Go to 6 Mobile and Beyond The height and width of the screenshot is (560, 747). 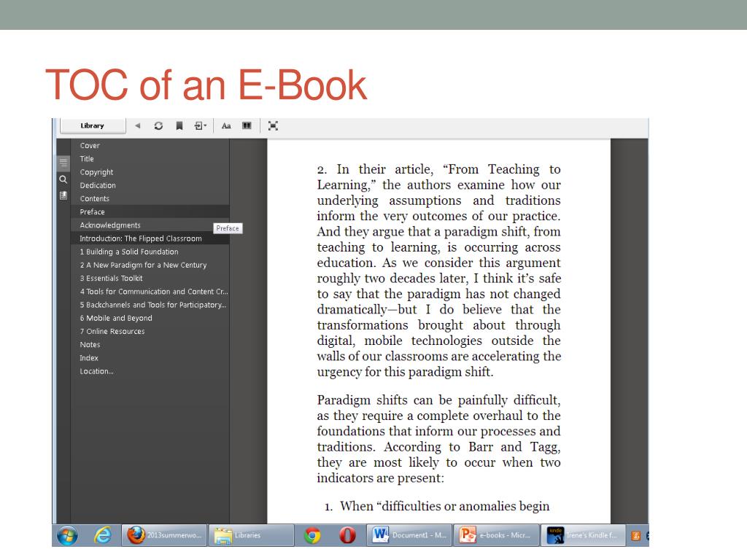tap(150, 318)
